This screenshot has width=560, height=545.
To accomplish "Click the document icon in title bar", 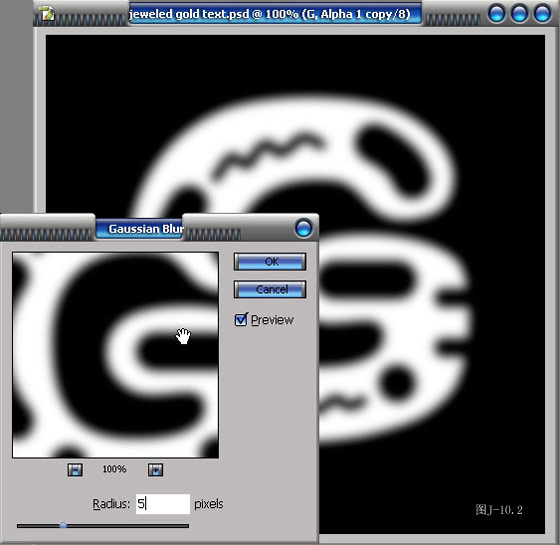I will pos(47,13).
